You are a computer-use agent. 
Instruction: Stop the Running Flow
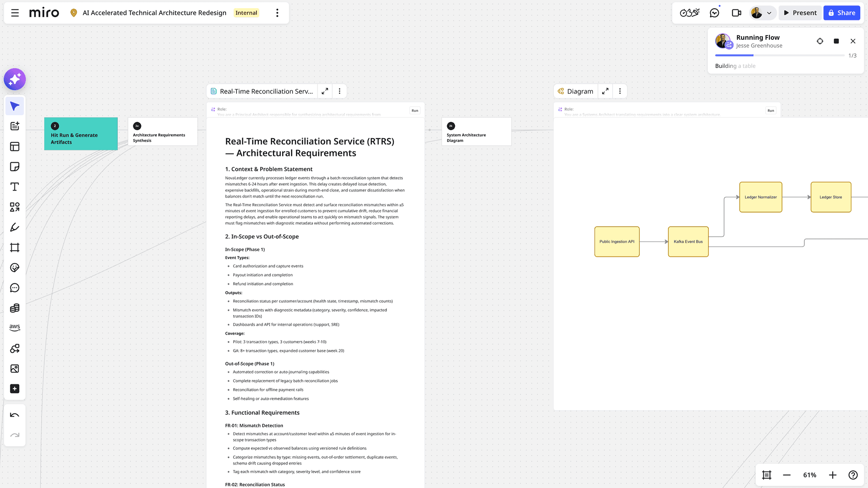click(836, 41)
